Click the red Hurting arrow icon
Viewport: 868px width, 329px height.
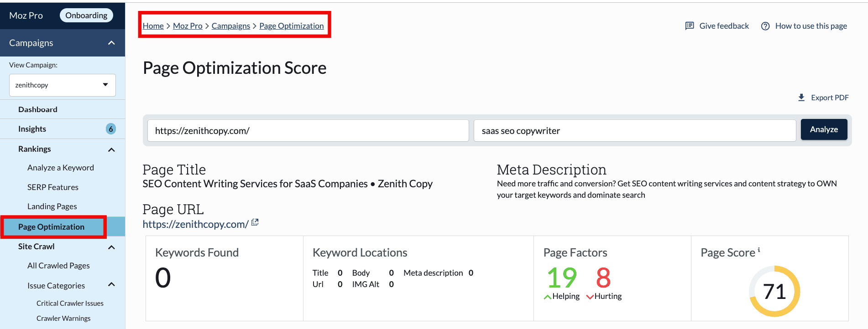tap(590, 297)
